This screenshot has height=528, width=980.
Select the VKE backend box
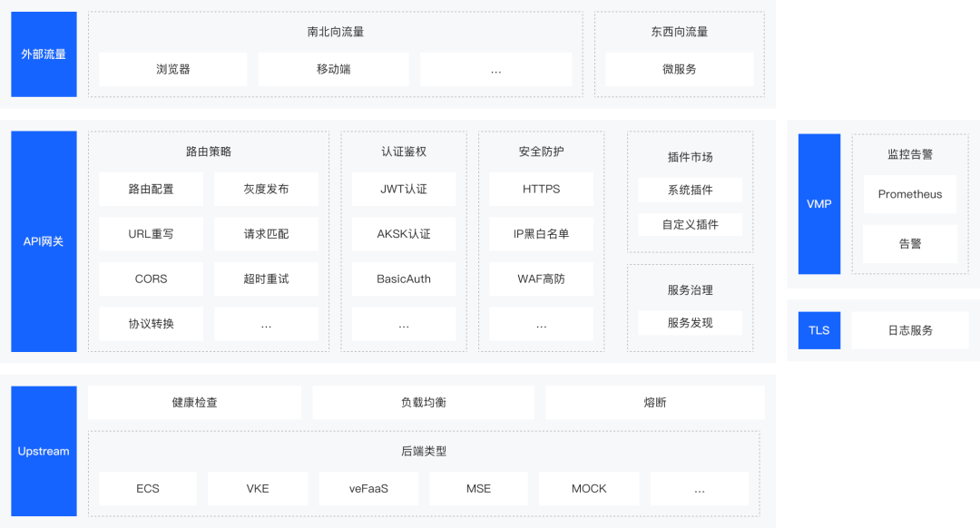(258, 489)
